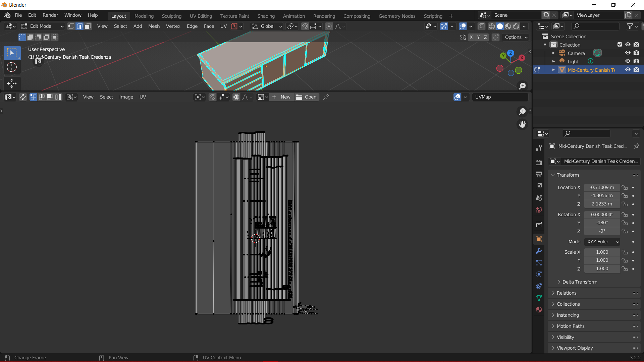Choose rendered viewport shading
Screen dimensions: 644x362
tap(516, 26)
